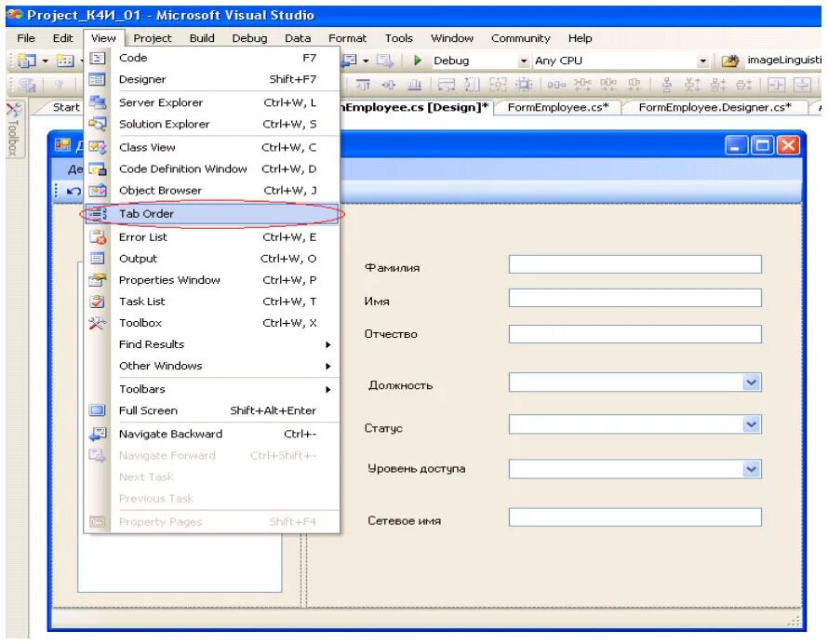828x644 pixels.
Task: Click the Имя text field
Action: tap(634, 298)
